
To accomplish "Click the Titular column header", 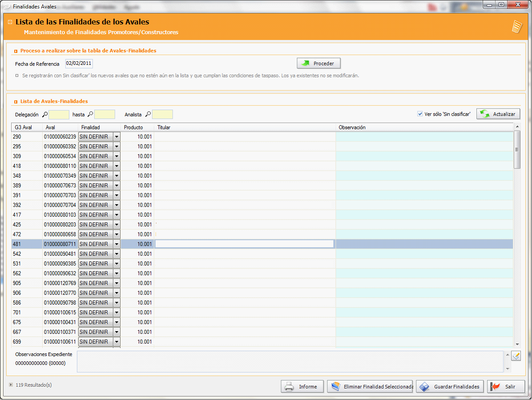I will pos(245,128).
